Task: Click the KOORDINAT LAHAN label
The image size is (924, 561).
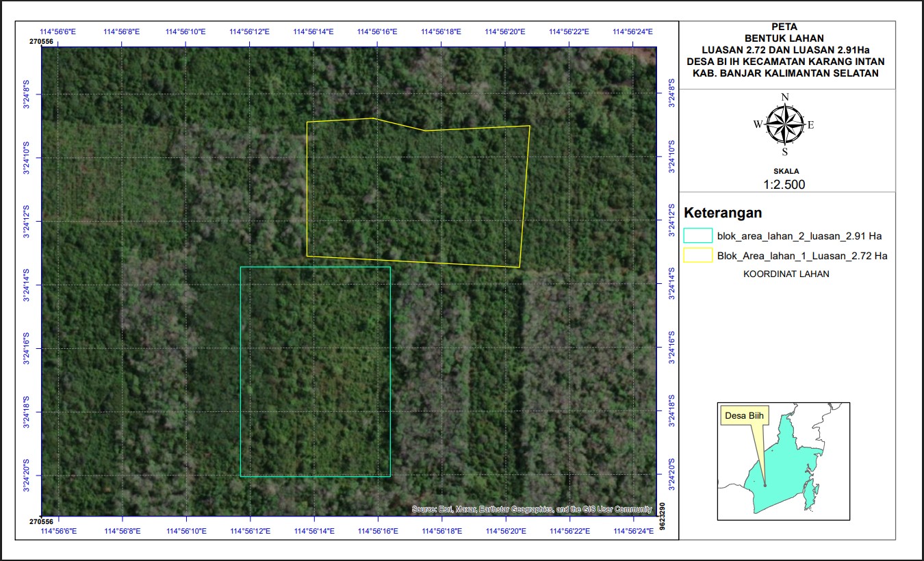Action: coord(786,274)
